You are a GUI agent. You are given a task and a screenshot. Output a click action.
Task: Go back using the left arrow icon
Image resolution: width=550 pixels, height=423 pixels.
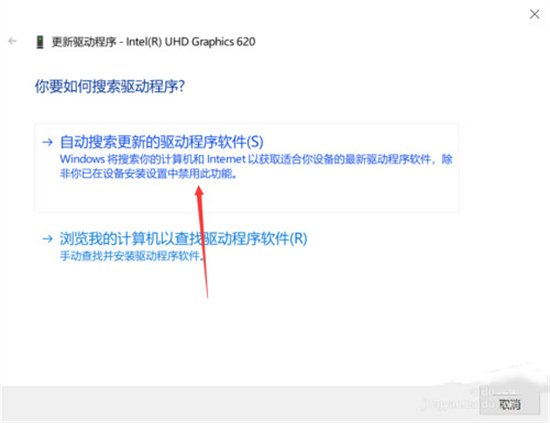[13, 41]
